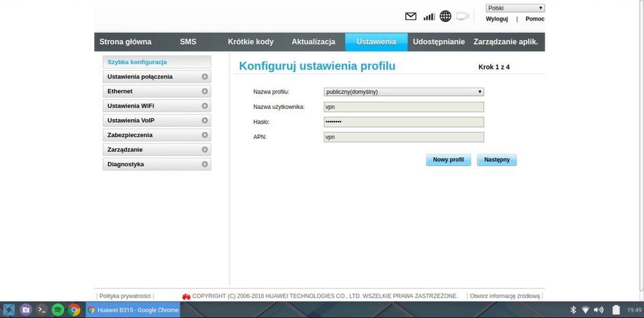The width and height of the screenshot is (644, 318).
Task: Click the Nowy profil button
Action: pyautogui.click(x=448, y=160)
